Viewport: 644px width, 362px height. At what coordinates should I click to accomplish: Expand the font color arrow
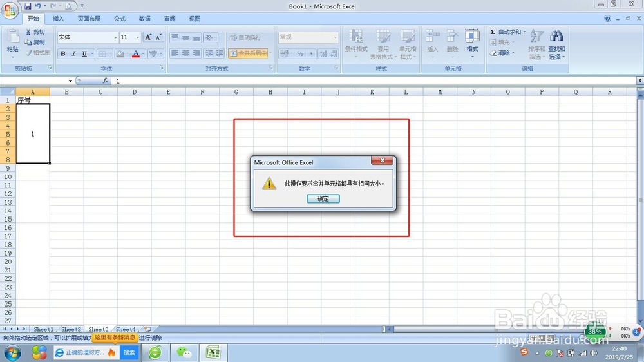[x=143, y=53]
